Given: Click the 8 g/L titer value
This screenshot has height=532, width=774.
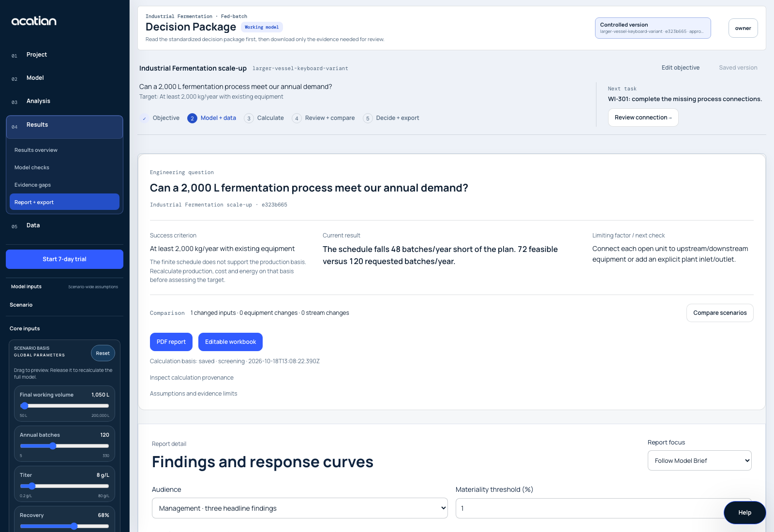Looking at the screenshot, I should pyautogui.click(x=103, y=475).
